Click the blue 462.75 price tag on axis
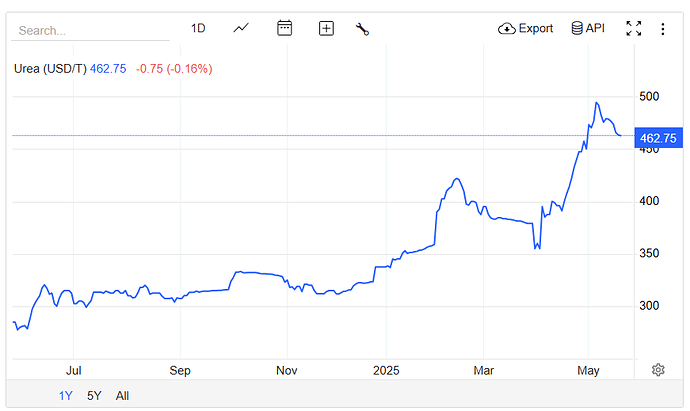Viewport: 690px width, 411px height. [658, 138]
